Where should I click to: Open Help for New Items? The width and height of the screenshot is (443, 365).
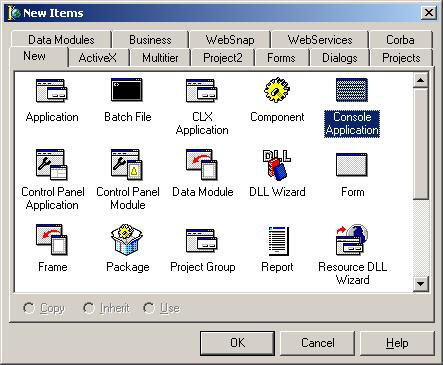[x=397, y=343]
